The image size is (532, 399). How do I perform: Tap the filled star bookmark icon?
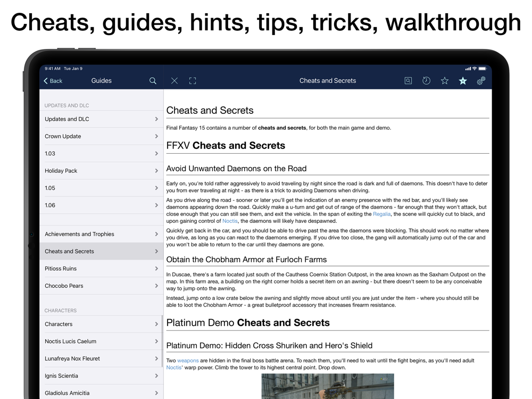click(x=463, y=81)
